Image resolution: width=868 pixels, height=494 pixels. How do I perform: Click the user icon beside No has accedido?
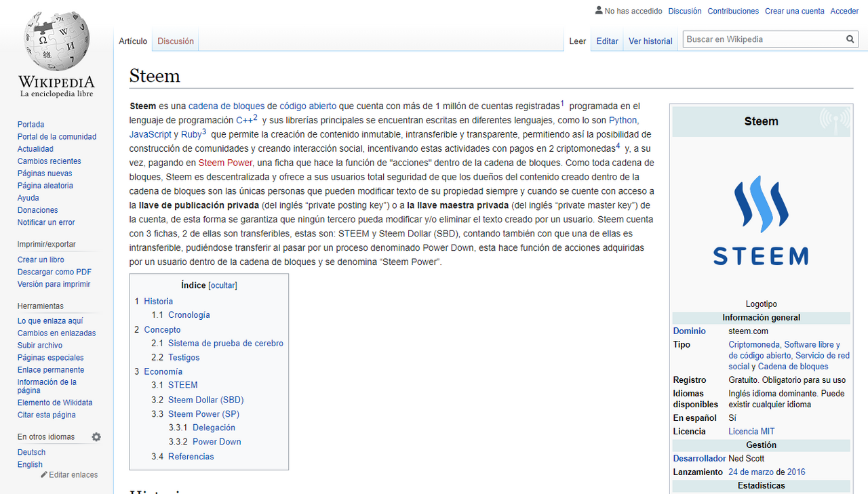(x=599, y=11)
